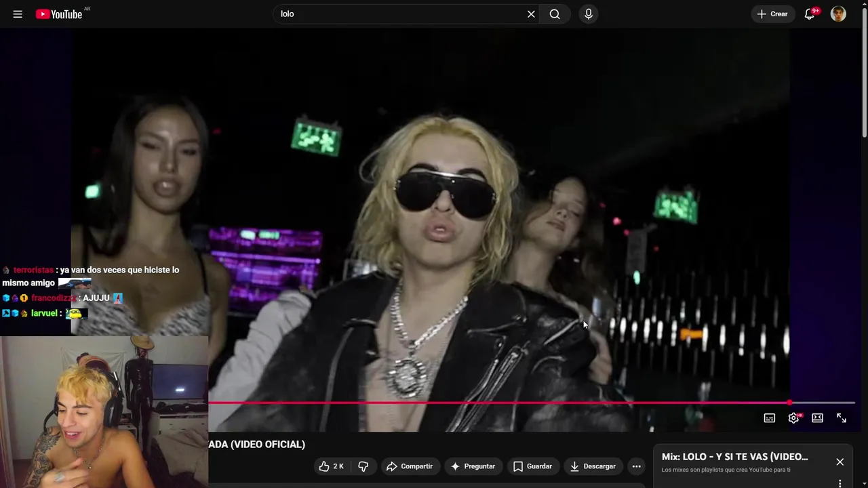Click the chat message AJUJU
This screenshot has height=488, width=868.
(96, 298)
